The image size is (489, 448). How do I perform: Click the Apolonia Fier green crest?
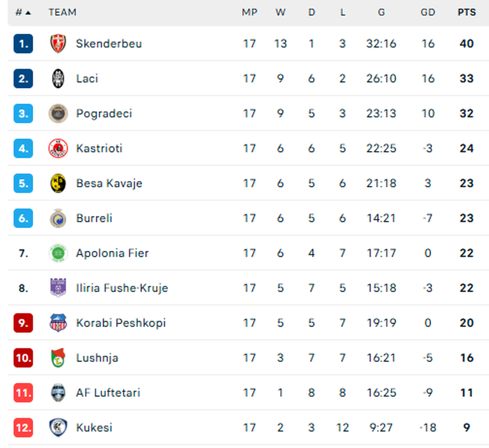pos(58,253)
